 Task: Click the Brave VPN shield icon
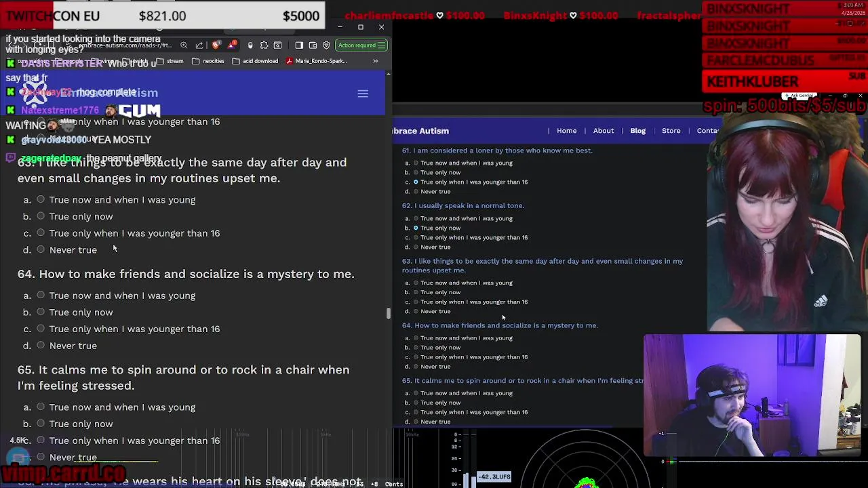[326, 45]
